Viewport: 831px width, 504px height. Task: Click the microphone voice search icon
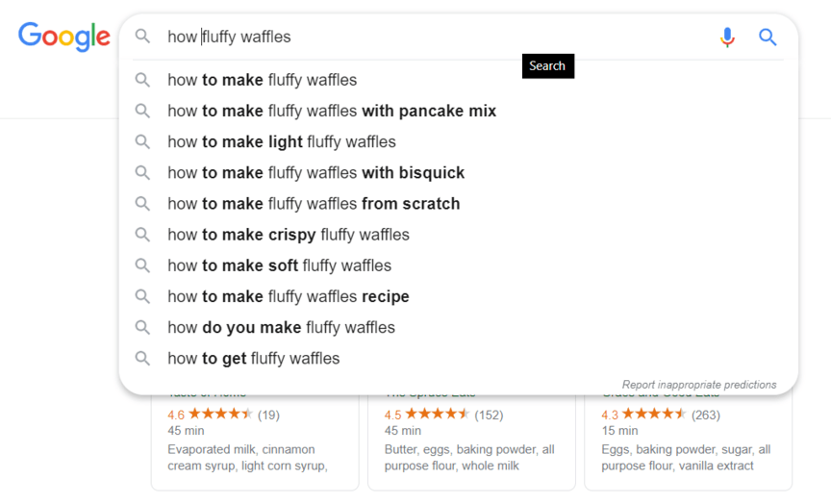click(727, 37)
